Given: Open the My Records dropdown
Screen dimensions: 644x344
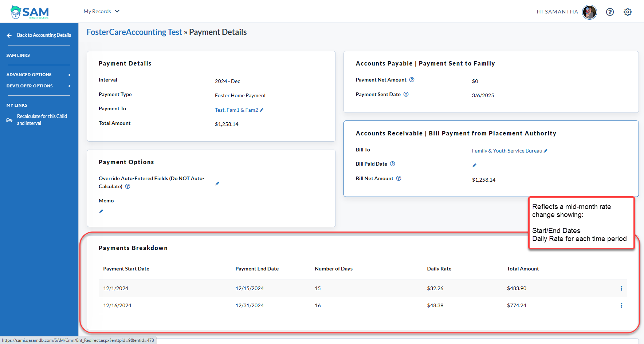Looking at the screenshot, I should [x=101, y=11].
